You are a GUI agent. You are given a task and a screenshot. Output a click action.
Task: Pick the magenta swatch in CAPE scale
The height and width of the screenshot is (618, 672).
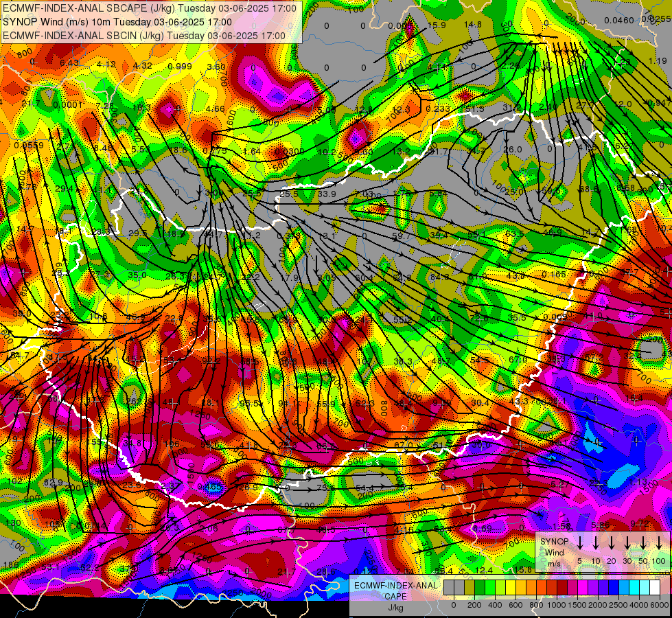tap(583, 588)
